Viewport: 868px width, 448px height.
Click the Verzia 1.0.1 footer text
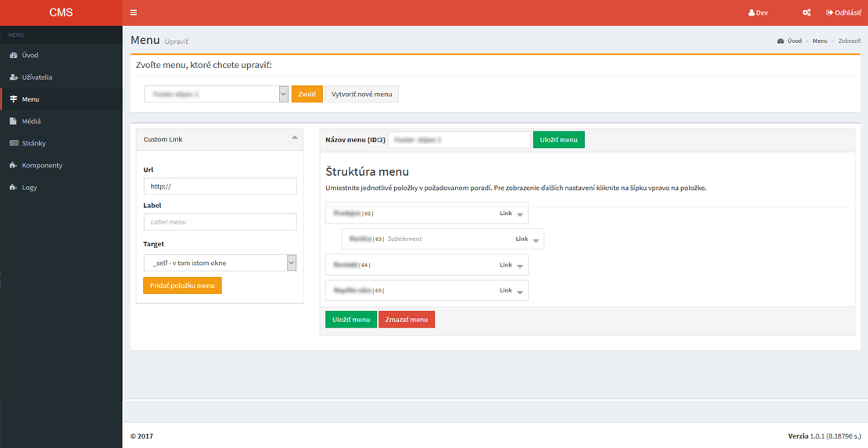tap(824, 436)
